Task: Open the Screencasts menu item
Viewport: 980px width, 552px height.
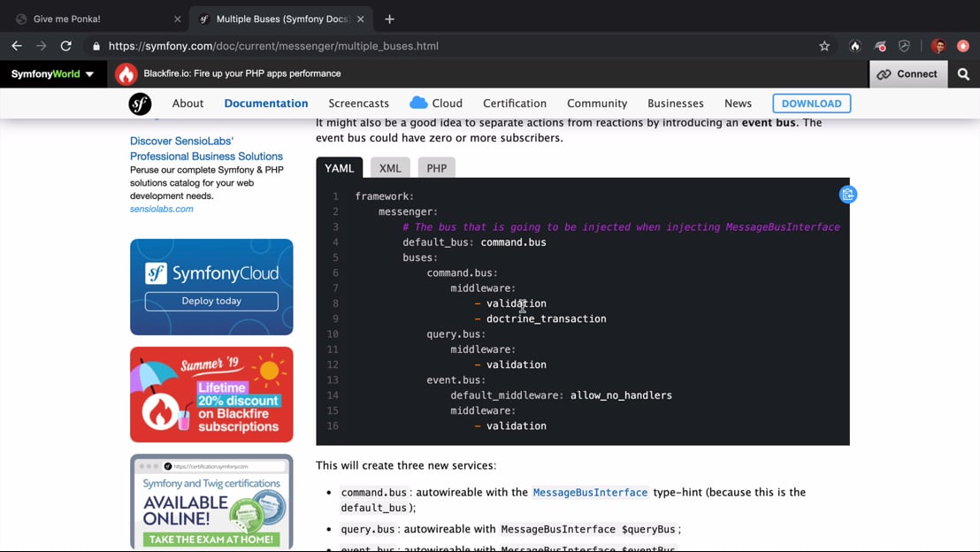Action: click(358, 103)
